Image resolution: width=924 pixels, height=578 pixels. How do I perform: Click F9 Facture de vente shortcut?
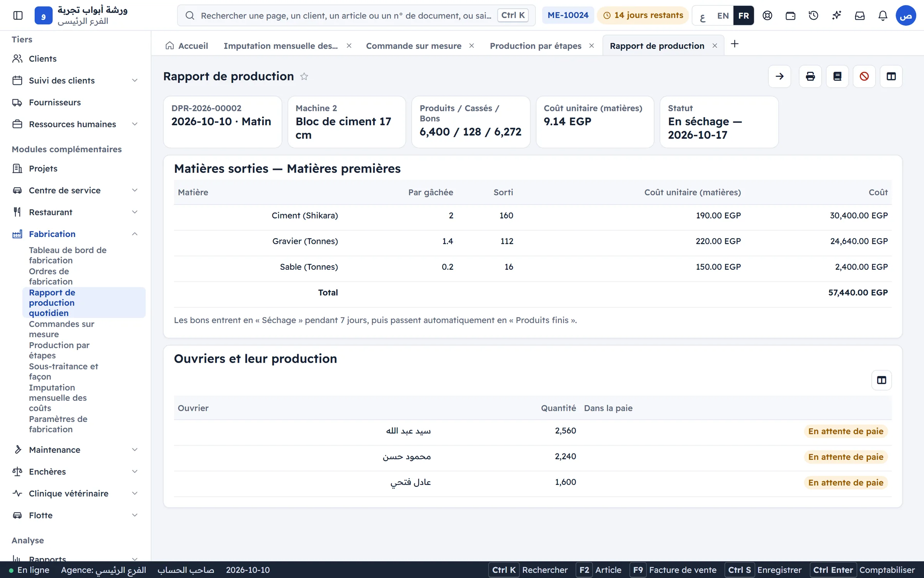coord(673,570)
